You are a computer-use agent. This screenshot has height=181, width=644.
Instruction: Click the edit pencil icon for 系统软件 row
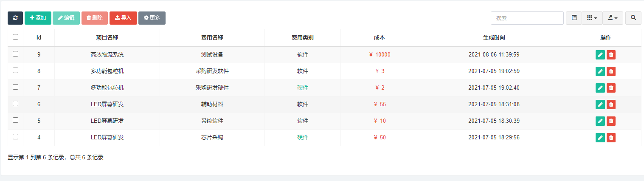pyautogui.click(x=600, y=121)
